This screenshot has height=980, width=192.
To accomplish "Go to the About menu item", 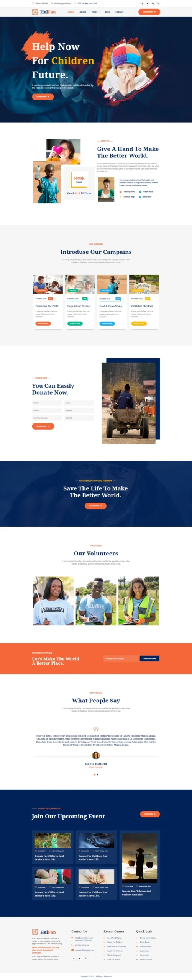I will (x=83, y=12).
